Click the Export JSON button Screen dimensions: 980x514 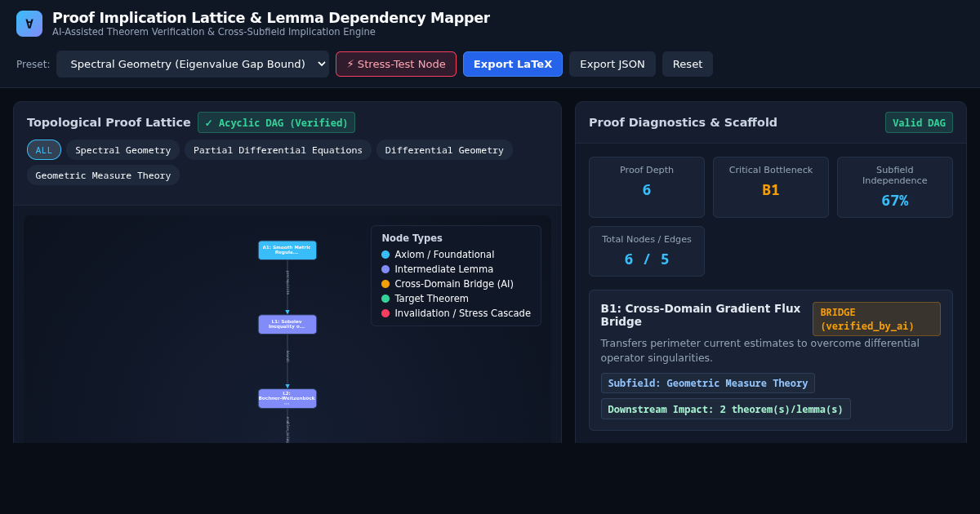[x=612, y=64]
